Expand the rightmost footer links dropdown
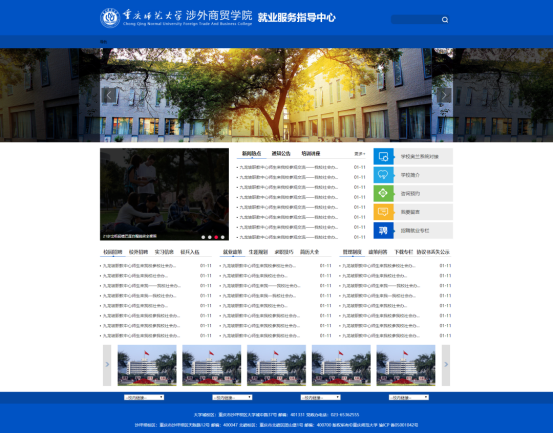 (x=409, y=397)
